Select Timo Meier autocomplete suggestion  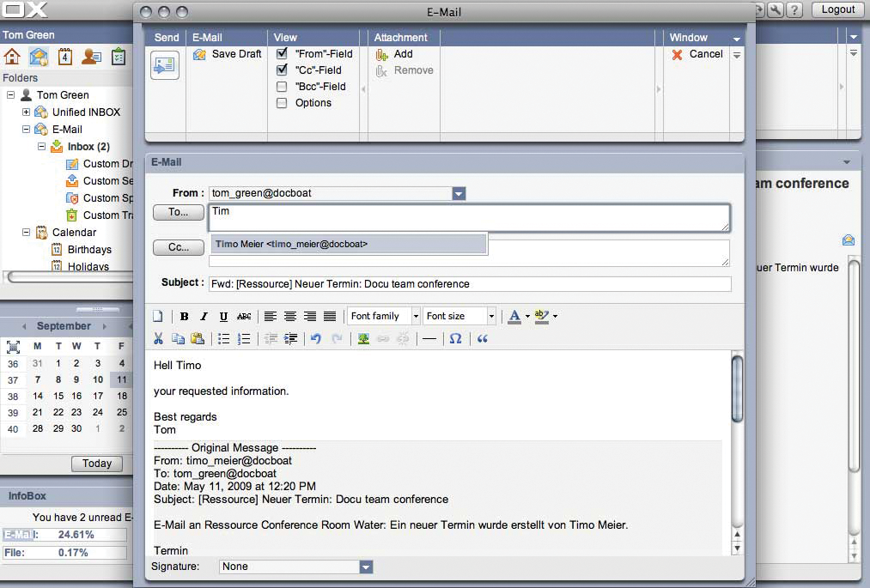click(x=348, y=245)
